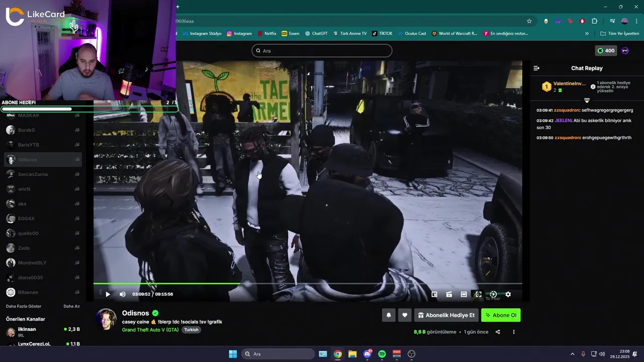Enter fullscreen mode on the video

pos(478,294)
